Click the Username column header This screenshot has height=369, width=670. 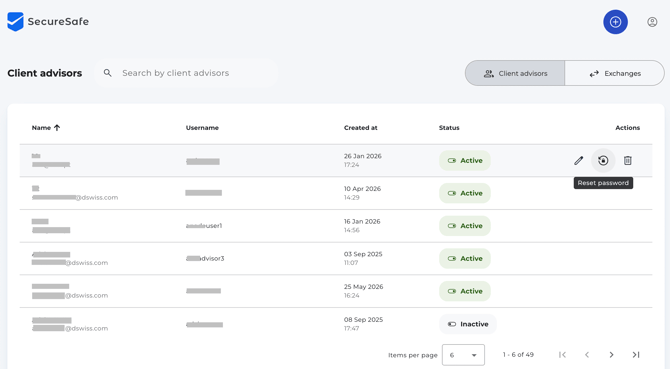[202, 128]
